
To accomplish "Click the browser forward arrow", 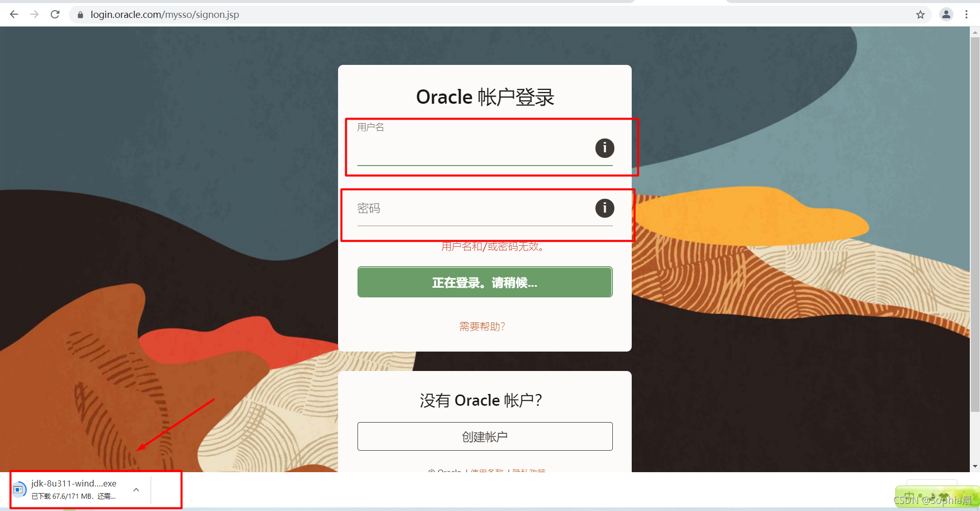I will tap(34, 14).
